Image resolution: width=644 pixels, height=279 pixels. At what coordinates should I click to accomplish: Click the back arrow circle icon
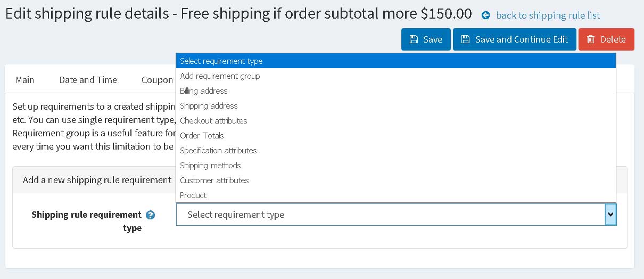click(485, 16)
